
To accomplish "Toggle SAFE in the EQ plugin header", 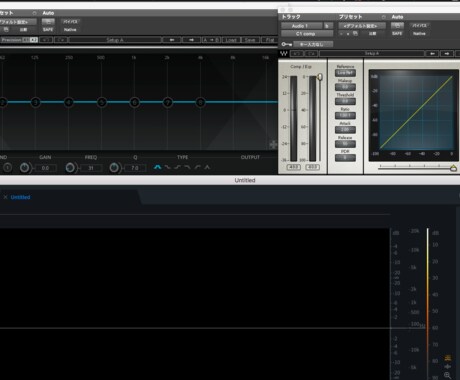I will tap(48, 30).
